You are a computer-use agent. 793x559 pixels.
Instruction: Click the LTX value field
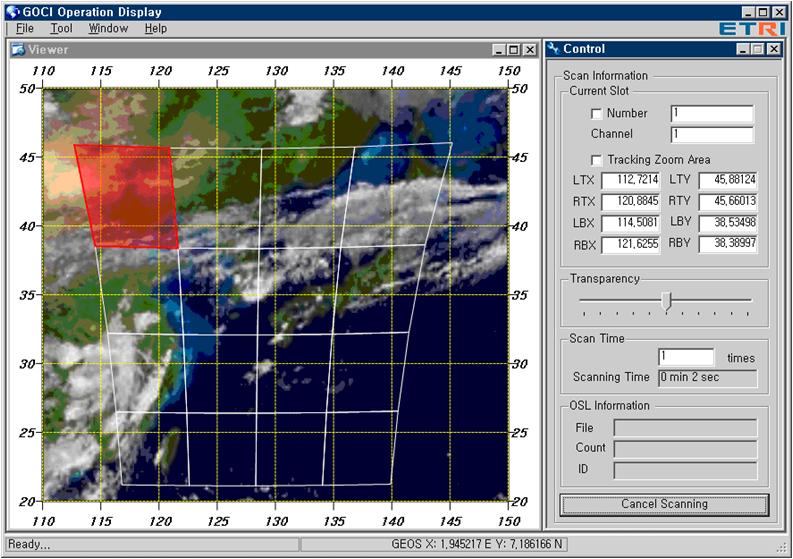[x=631, y=181]
